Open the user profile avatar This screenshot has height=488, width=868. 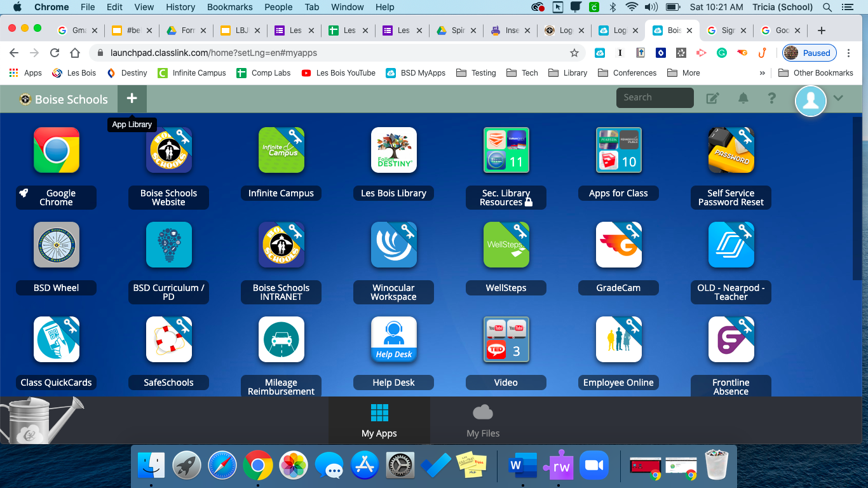pos(811,100)
